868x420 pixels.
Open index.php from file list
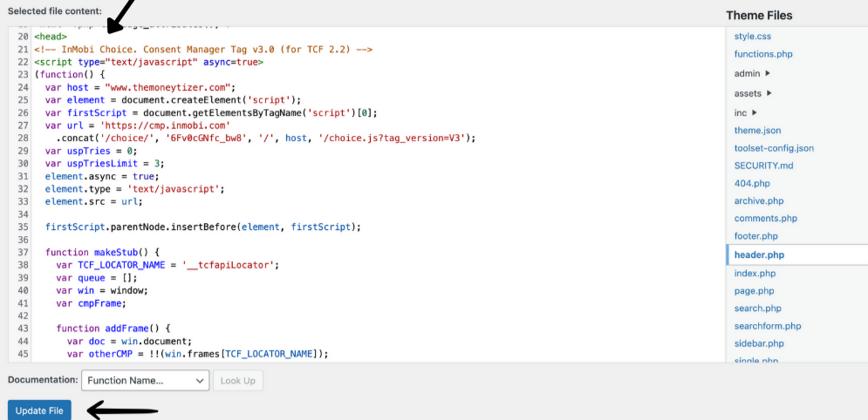click(755, 274)
